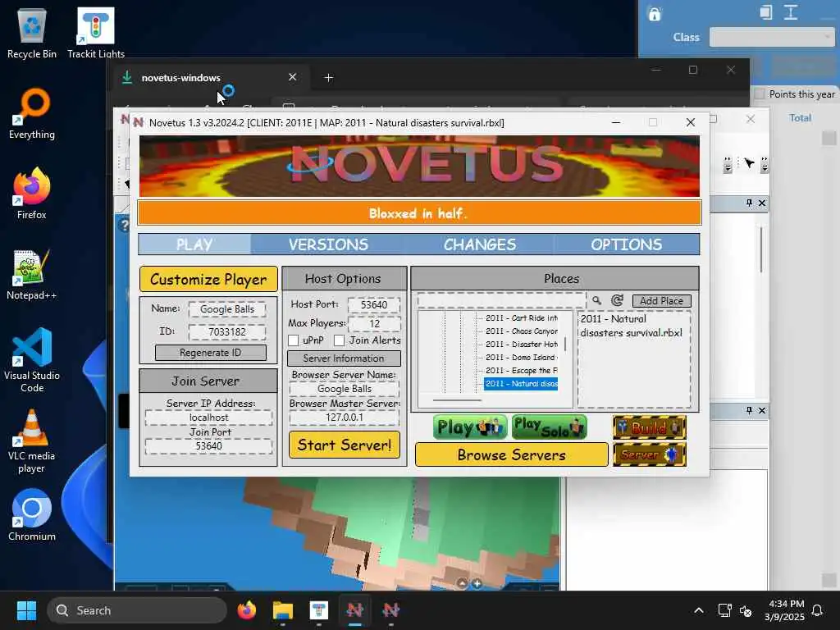The image size is (840, 630).
Task: Switch to Trackit Lights in the taskbar
Action: [x=319, y=610]
